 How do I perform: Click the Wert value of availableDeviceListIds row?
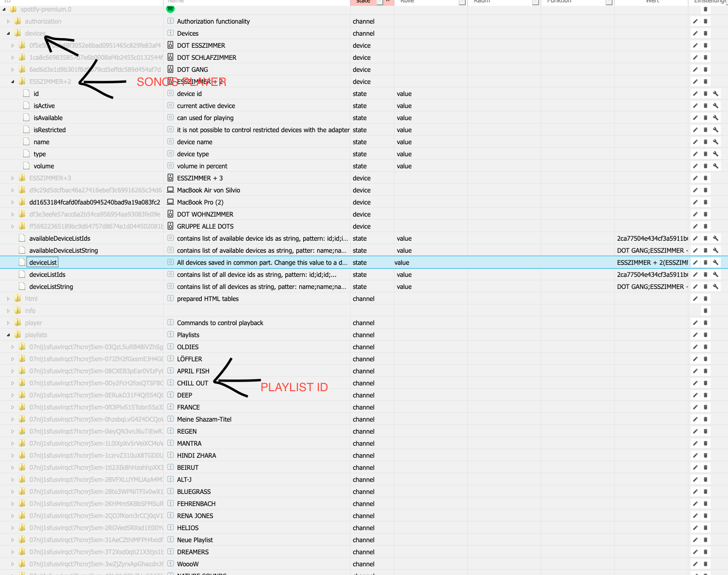tap(652, 238)
